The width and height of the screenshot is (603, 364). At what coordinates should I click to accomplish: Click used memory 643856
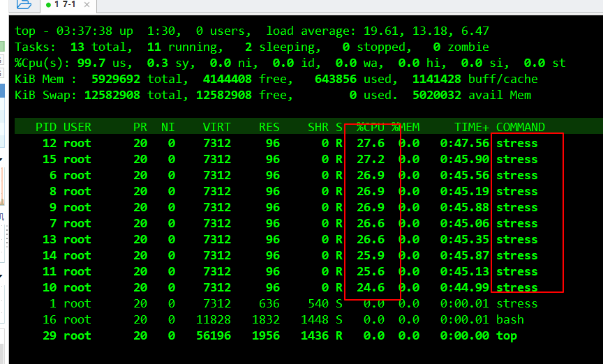click(x=335, y=79)
